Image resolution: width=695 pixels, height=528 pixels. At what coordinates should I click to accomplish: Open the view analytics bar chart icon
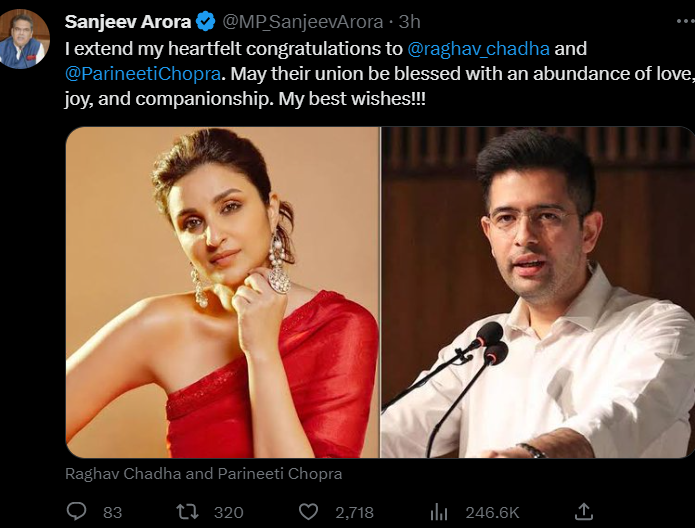(438, 511)
